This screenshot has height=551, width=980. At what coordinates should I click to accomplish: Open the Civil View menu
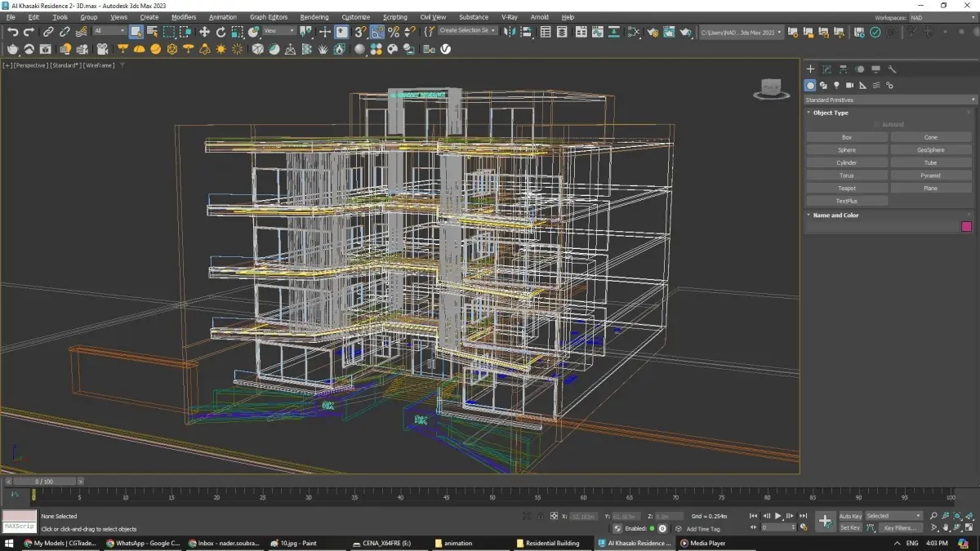[433, 17]
